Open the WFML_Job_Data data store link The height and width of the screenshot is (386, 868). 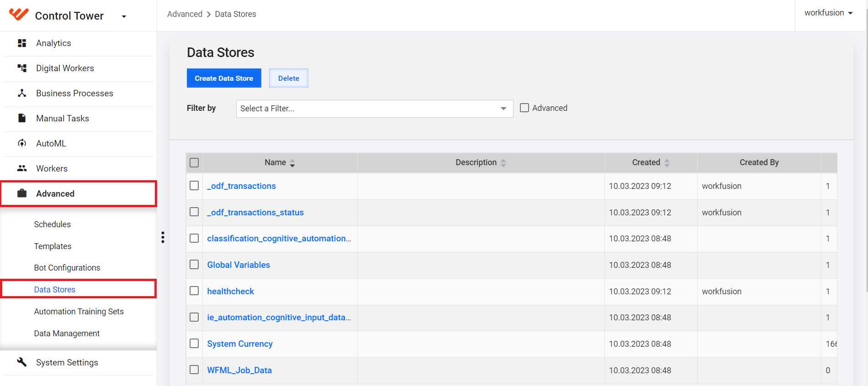(239, 370)
